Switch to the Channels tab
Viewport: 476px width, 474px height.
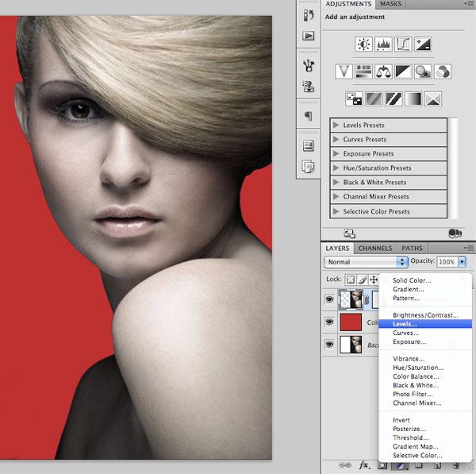click(375, 249)
